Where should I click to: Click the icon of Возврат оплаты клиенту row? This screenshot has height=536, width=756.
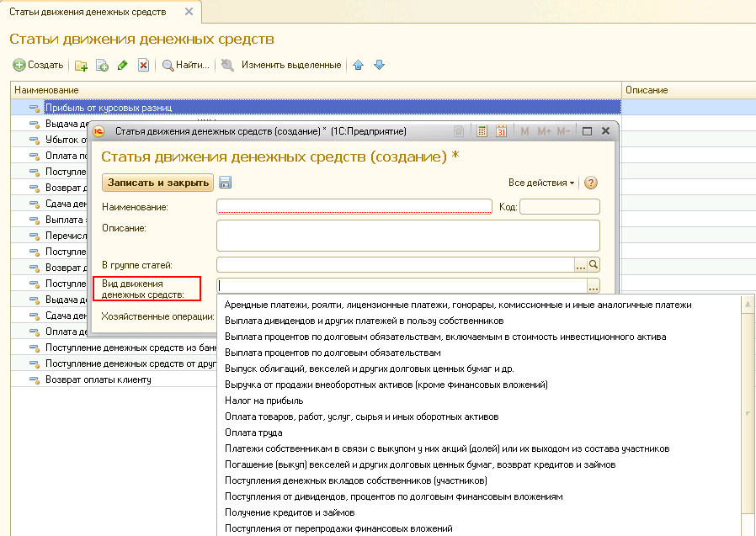click(x=35, y=379)
